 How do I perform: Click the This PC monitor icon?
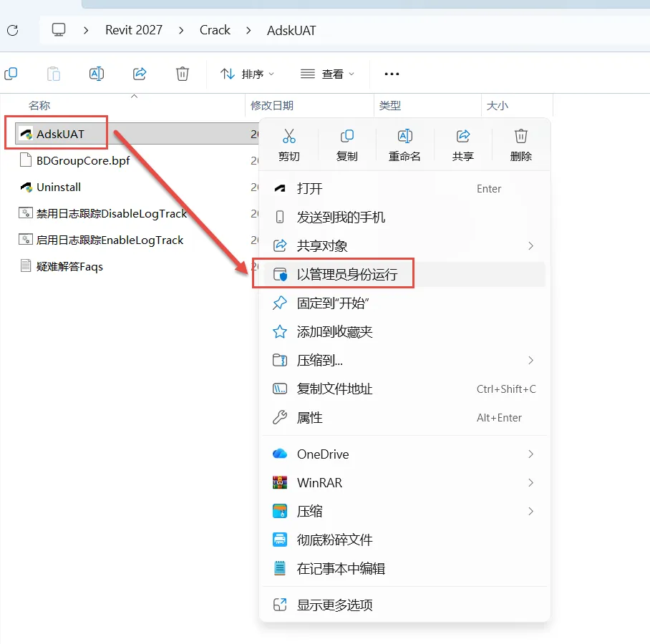59,30
